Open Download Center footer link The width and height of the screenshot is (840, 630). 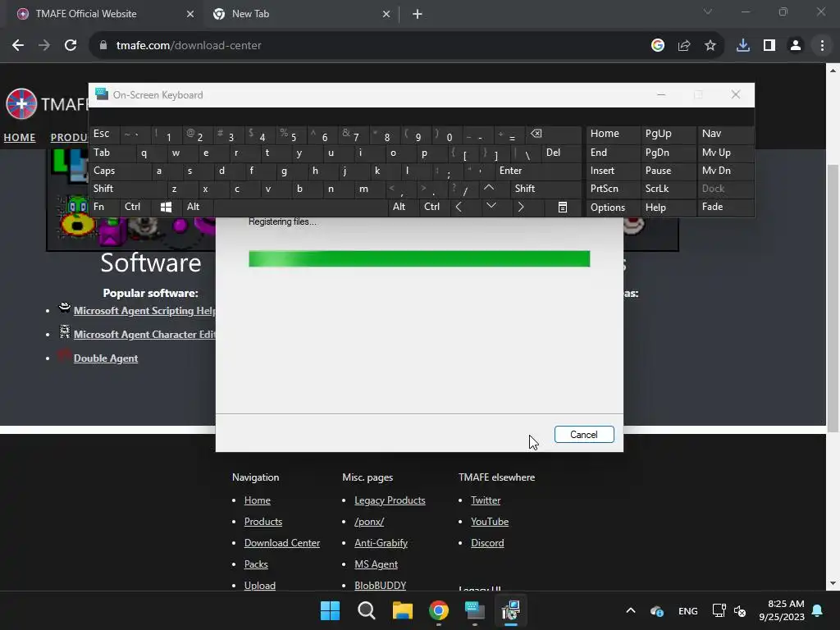[x=282, y=543]
